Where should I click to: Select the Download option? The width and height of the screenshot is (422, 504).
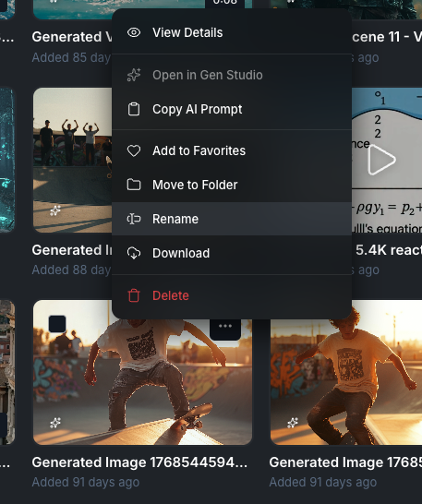232,253
